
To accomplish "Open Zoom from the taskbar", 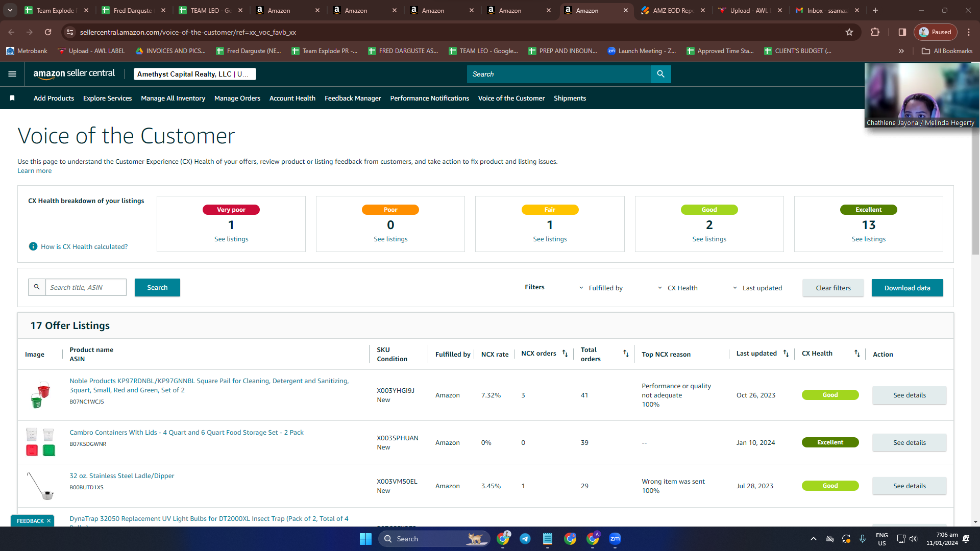I will click(615, 539).
